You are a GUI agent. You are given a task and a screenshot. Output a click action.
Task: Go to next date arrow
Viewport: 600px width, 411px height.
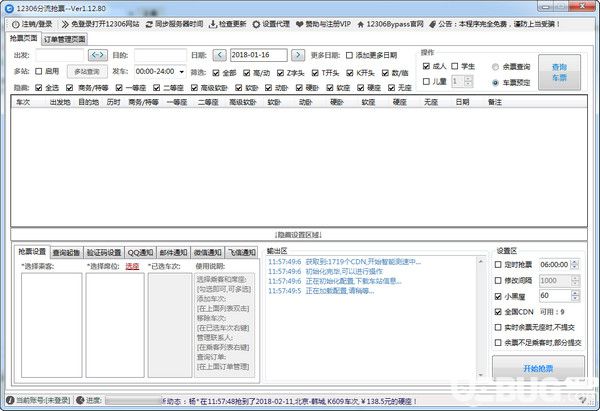298,55
